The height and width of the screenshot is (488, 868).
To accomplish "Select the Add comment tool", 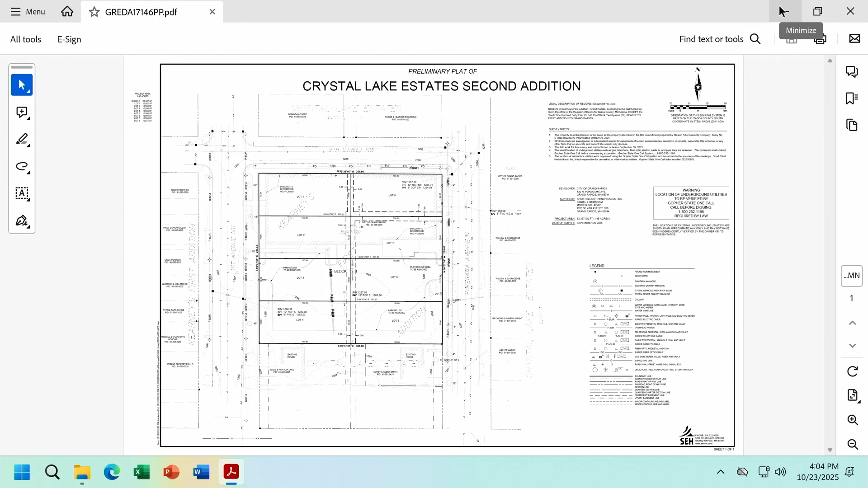I will coord(22,112).
